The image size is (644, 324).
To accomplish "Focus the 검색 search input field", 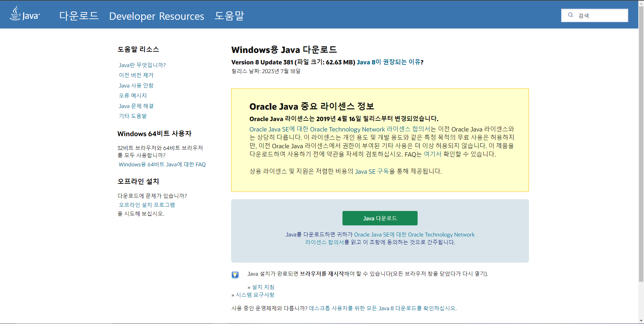I will [595, 15].
